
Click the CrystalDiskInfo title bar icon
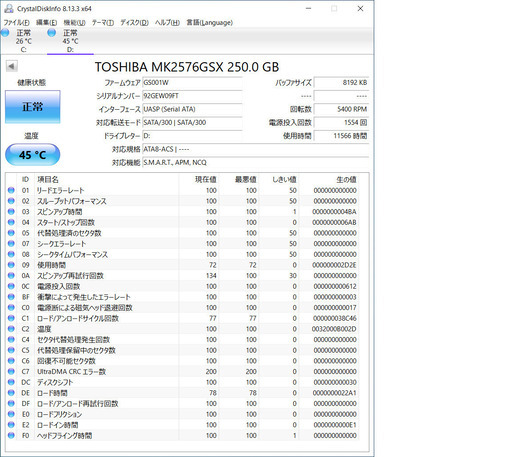[x=9, y=9]
